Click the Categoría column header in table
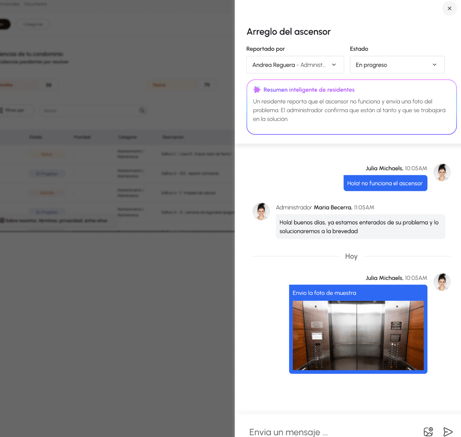 coord(127,137)
